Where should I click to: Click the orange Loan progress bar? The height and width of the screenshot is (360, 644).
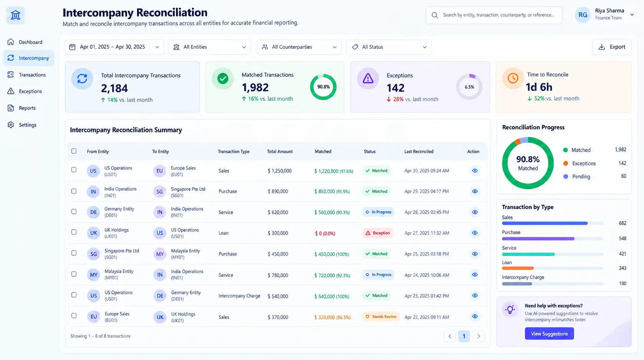coord(518,268)
